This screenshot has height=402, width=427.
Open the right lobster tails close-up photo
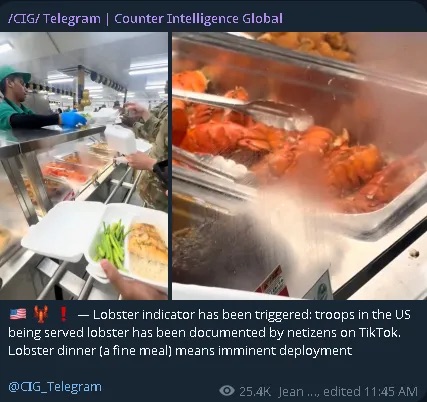[299, 166]
